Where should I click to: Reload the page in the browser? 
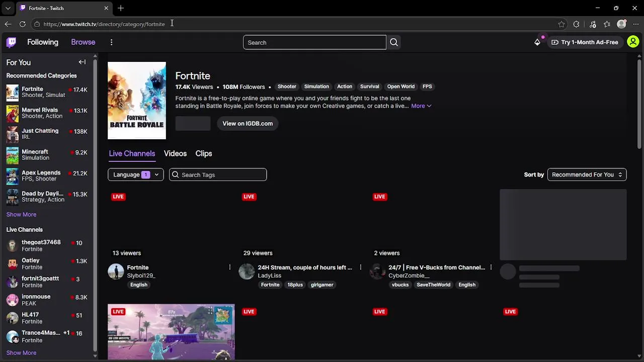23,24
